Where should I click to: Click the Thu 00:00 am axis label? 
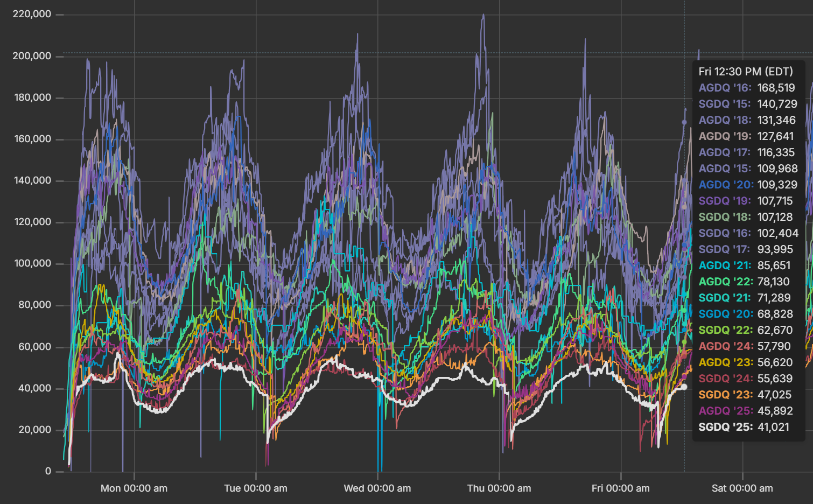click(499, 488)
